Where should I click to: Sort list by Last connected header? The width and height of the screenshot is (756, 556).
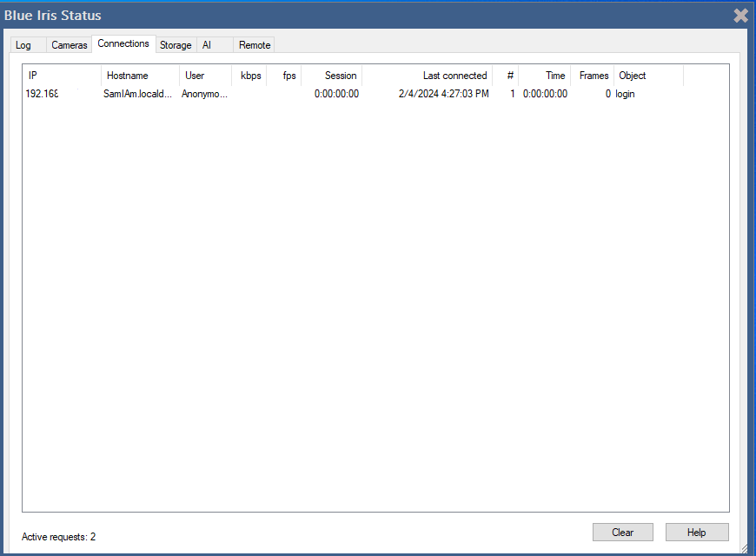[428, 76]
